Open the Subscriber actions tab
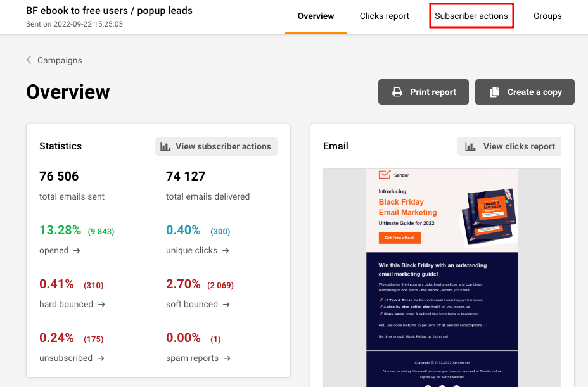This screenshot has height=387, width=588. coord(471,16)
